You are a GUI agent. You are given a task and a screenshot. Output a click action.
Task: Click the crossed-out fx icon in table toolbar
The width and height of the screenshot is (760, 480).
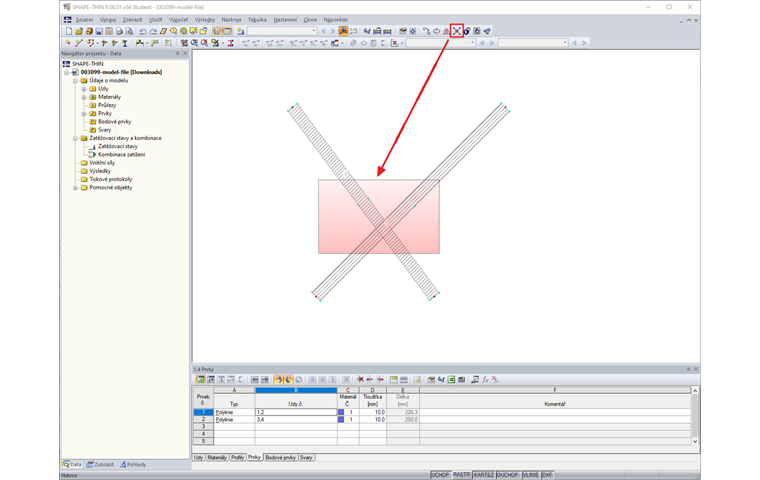[494, 380]
